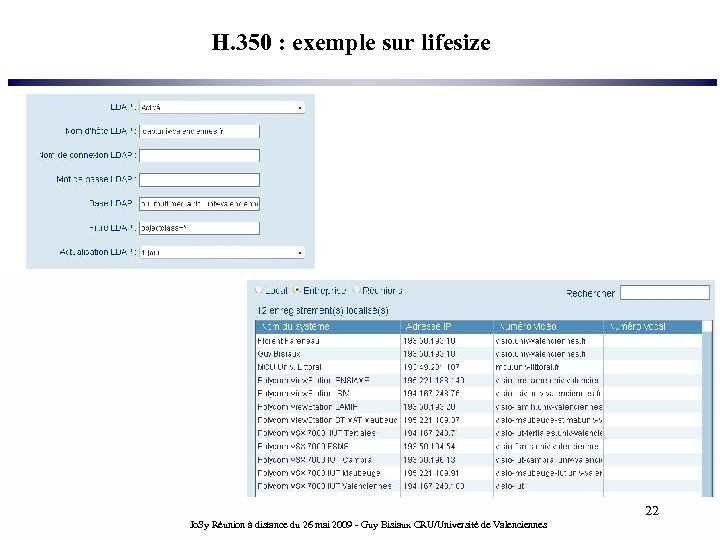Viewport: 720px width, 540px height.
Task: Sort by Nom du système column
Action: pyautogui.click(x=328, y=326)
